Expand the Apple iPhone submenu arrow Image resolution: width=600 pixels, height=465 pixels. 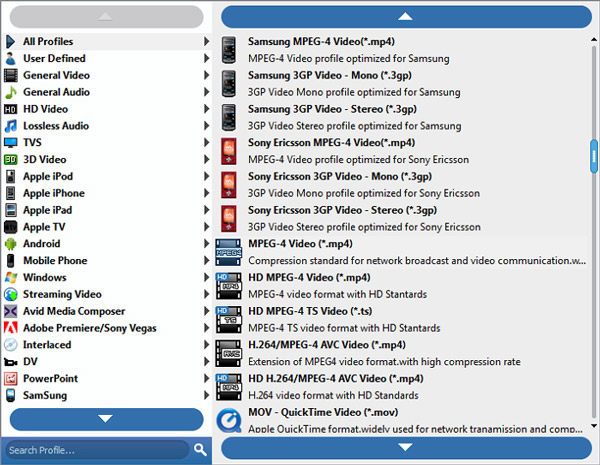206,193
